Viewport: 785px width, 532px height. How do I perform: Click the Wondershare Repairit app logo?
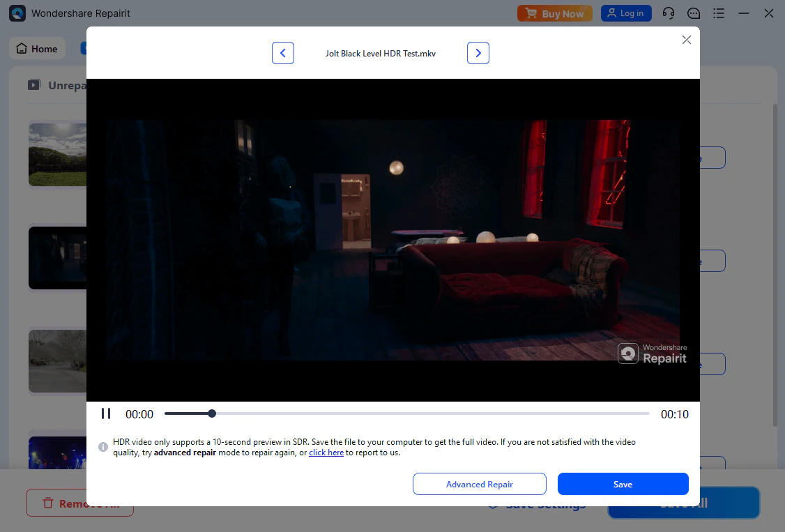17,13
